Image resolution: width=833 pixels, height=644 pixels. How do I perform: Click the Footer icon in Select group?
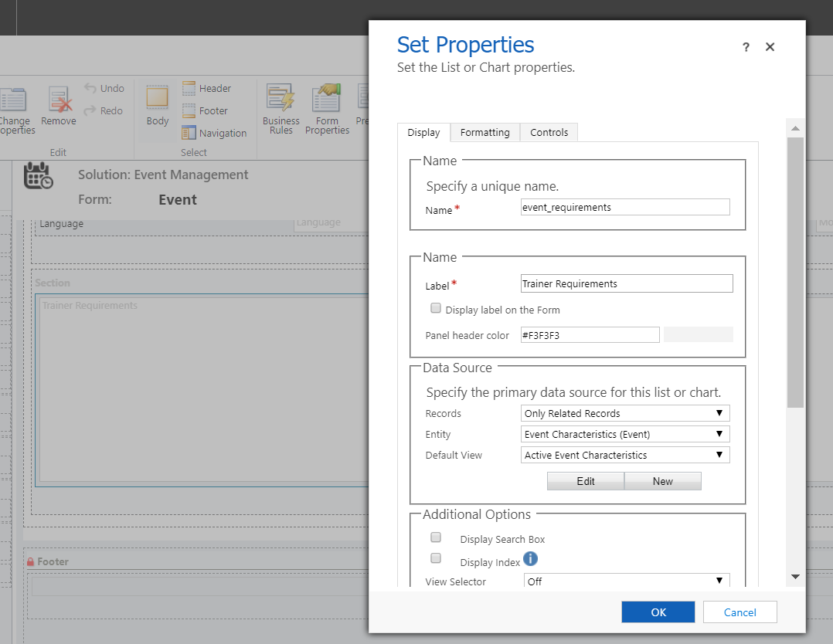pos(189,111)
